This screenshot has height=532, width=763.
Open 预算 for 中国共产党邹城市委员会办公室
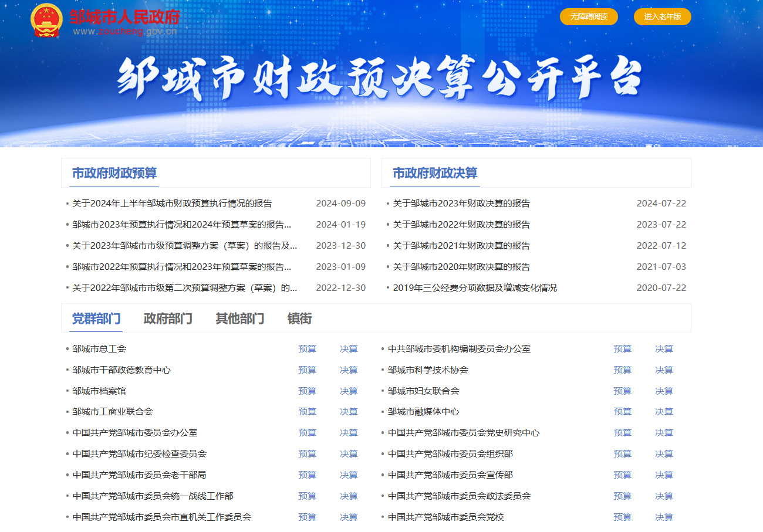point(307,433)
